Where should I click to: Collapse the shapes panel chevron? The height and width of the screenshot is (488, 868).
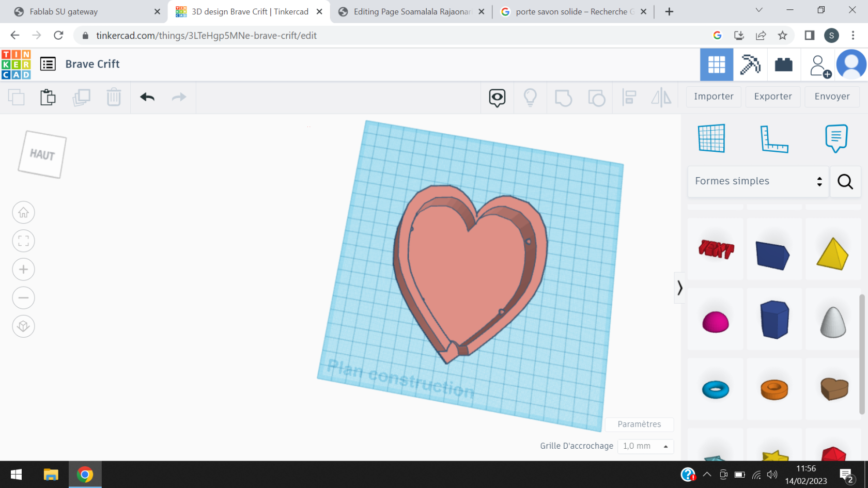click(x=679, y=288)
